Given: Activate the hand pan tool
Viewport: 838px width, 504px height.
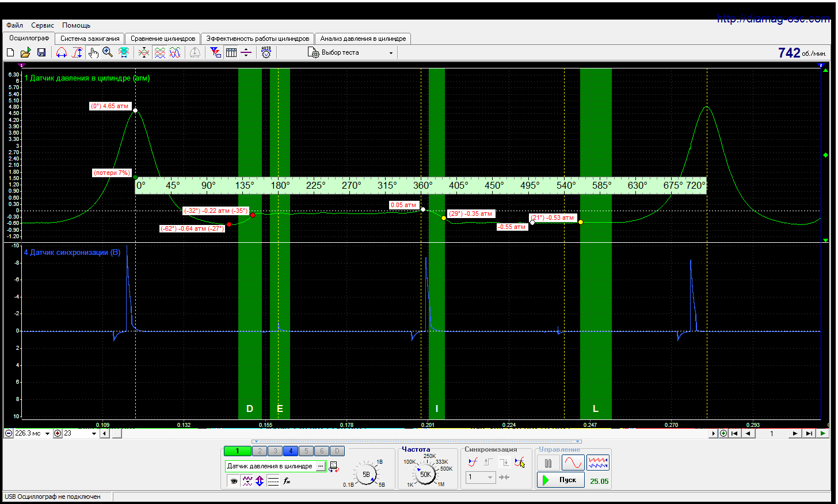Looking at the screenshot, I should point(93,52).
